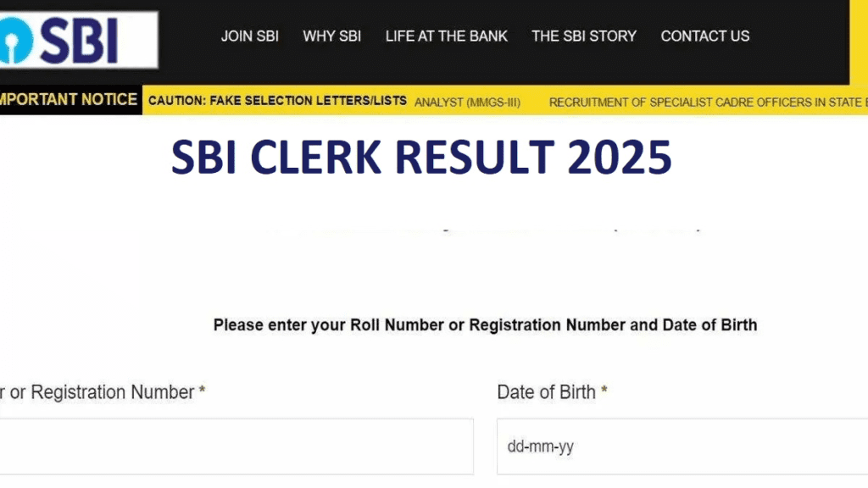Click the yellow strip beside the navigation bar
This screenshot has width=868, height=488.
coord(859,42)
